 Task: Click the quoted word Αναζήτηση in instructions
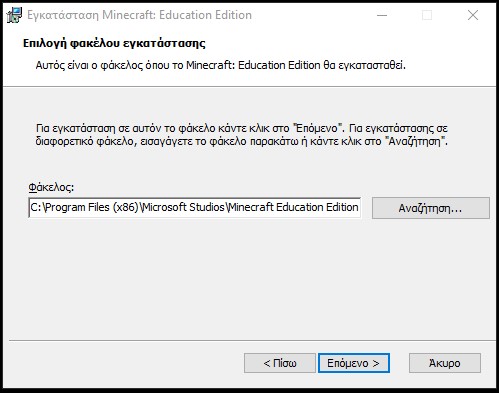[415, 141]
